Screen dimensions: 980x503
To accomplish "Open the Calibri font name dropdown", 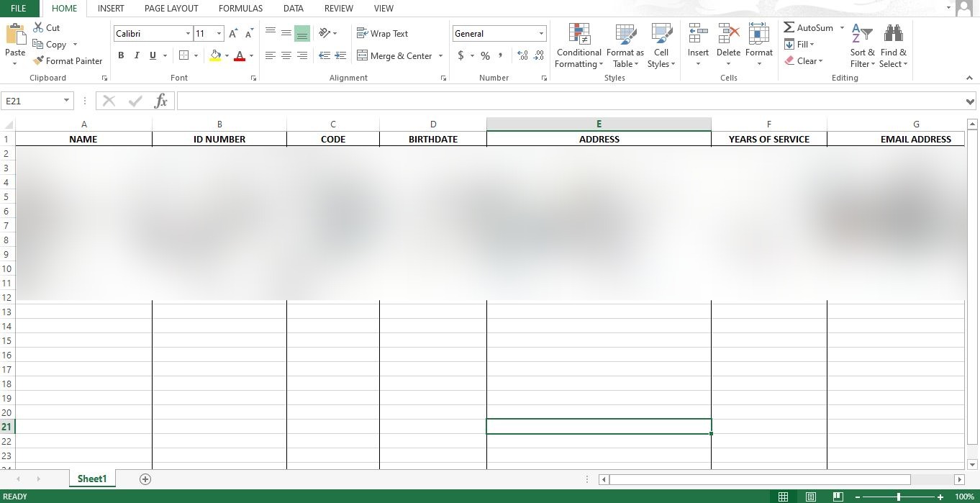I will point(188,34).
